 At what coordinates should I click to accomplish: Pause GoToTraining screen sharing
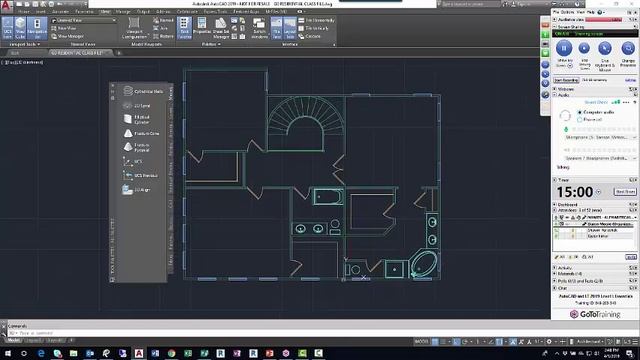[x=564, y=48]
